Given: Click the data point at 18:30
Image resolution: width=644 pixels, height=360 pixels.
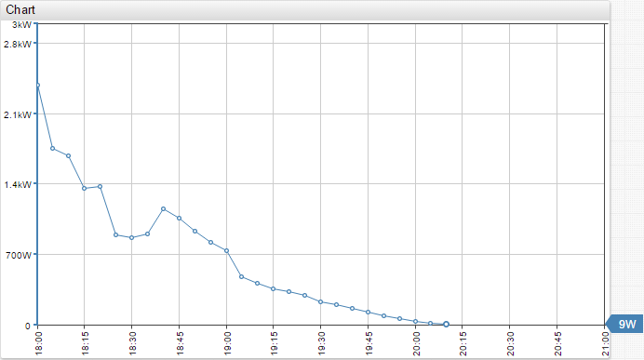Looking at the screenshot, I should [131, 237].
